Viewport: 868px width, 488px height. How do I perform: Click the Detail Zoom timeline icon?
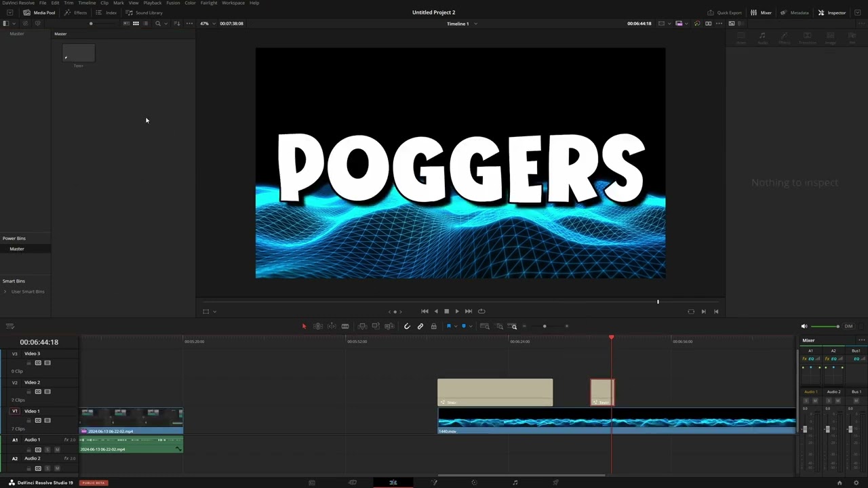(500, 326)
